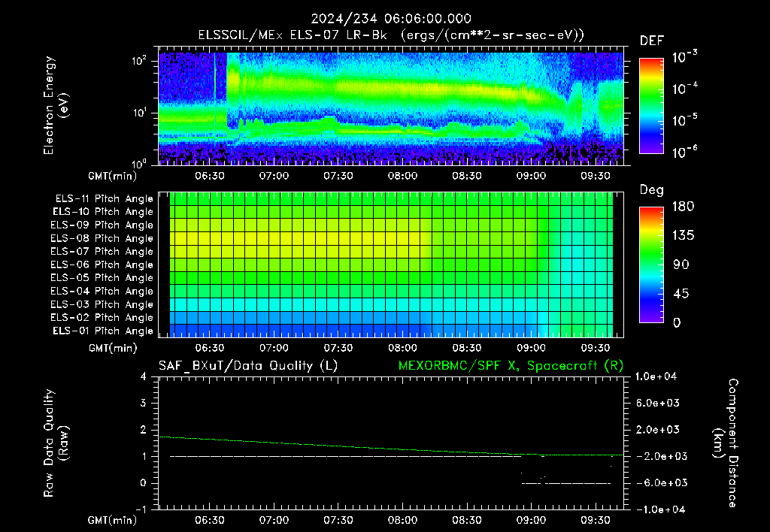Click the Deg color scale label

651,190
